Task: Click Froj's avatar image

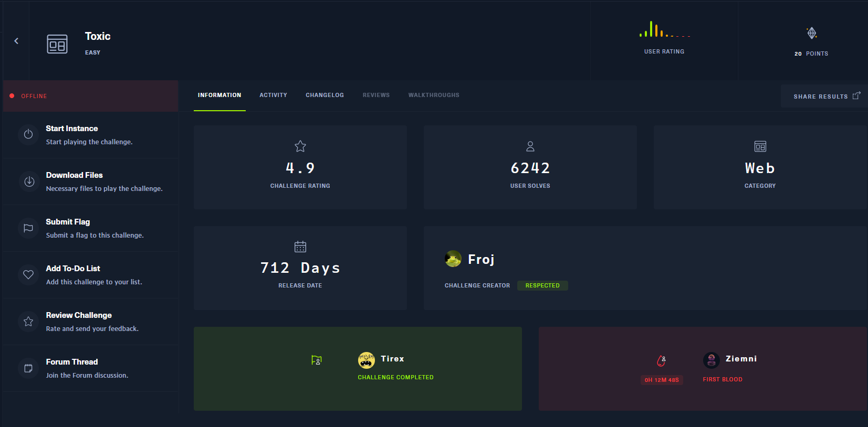Action: 453,259
